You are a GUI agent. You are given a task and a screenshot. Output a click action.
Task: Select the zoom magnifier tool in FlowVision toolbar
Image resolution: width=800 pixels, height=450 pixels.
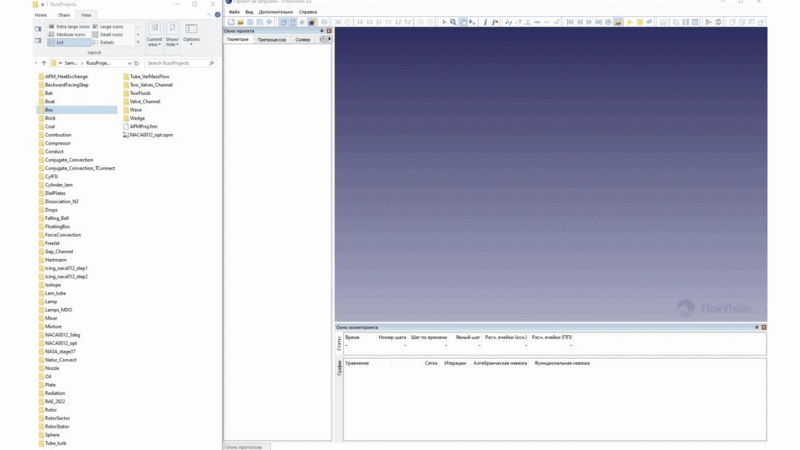point(453,22)
